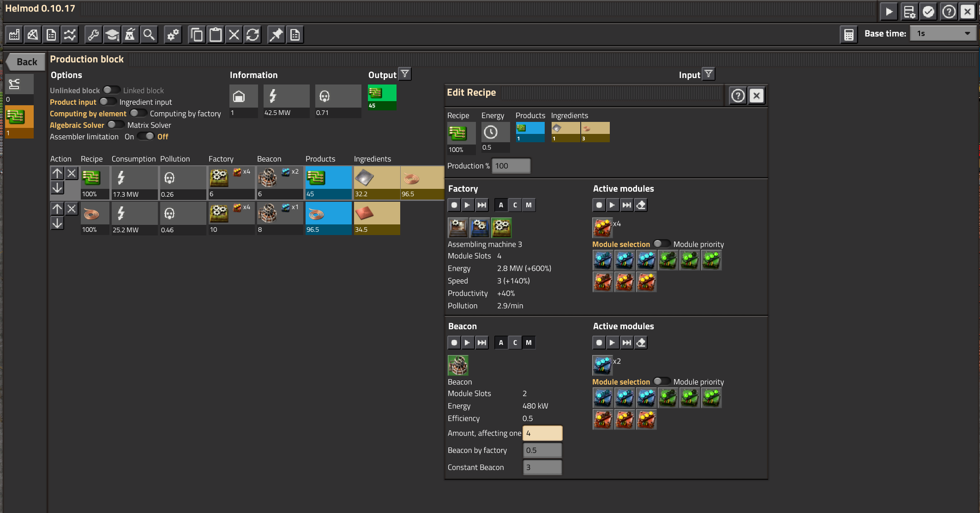This screenshot has height=513, width=980.
Task: Select the electronic circuit block in sidebar
Action: pyautogui.click(x=19, y=121)
